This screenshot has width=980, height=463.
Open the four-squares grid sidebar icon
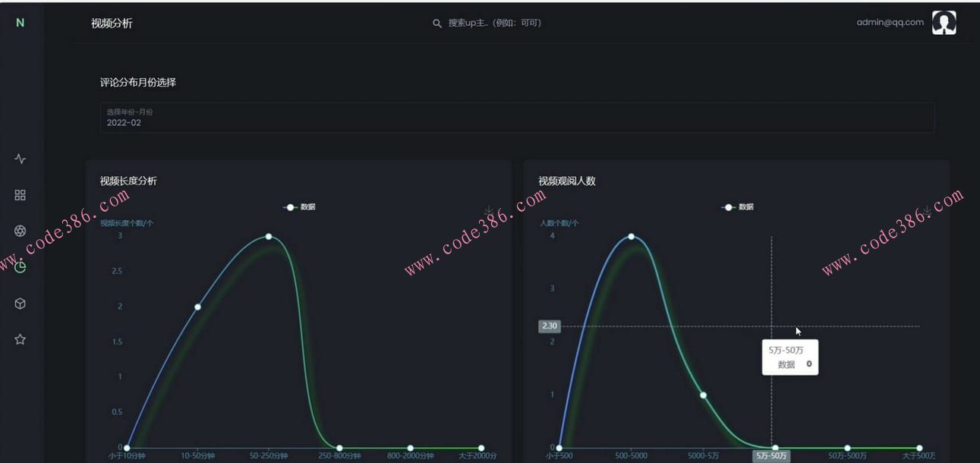tap(20, 195)
